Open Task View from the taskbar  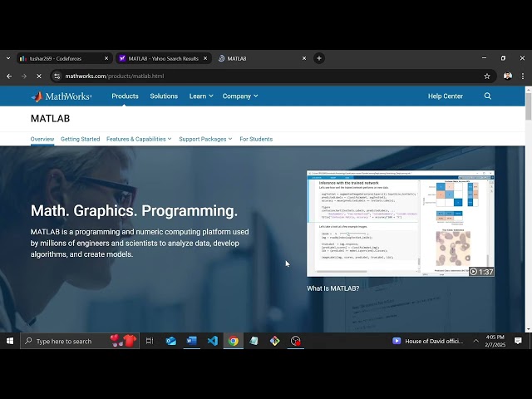(x=150, y=341)
